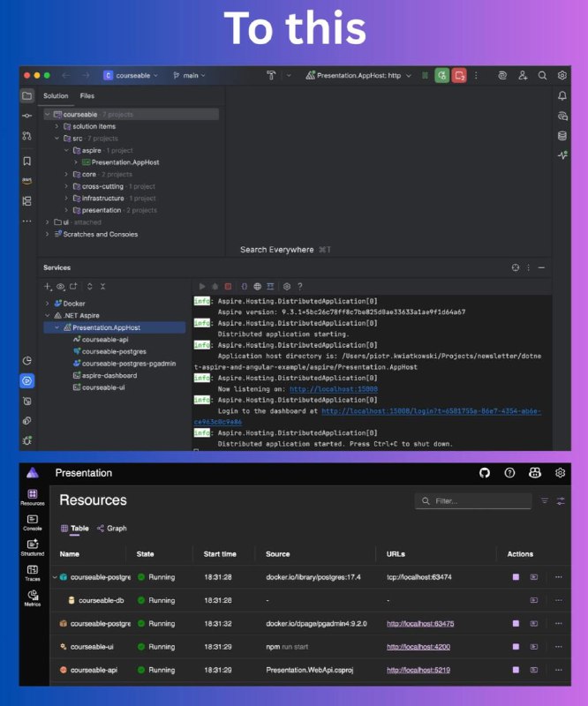Open GitHub icon in Aspire dashboard header
Screen dimensions: 588x706
485,473
